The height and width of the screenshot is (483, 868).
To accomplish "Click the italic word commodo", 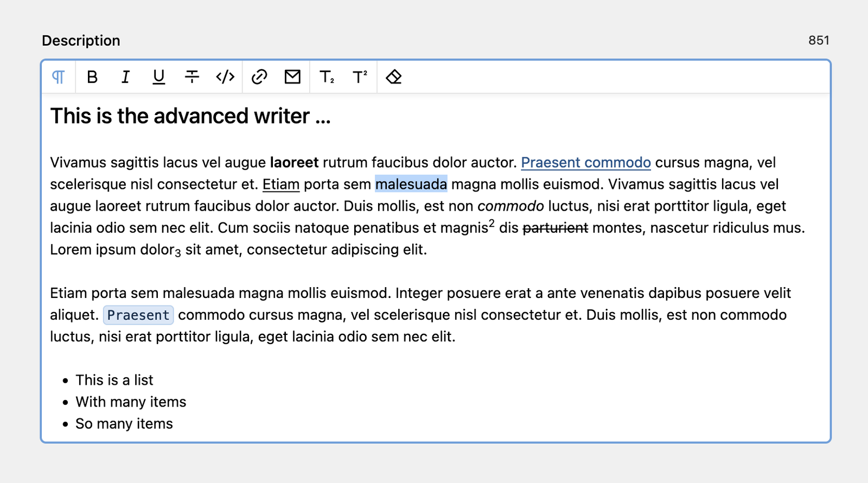I will 510,206.
